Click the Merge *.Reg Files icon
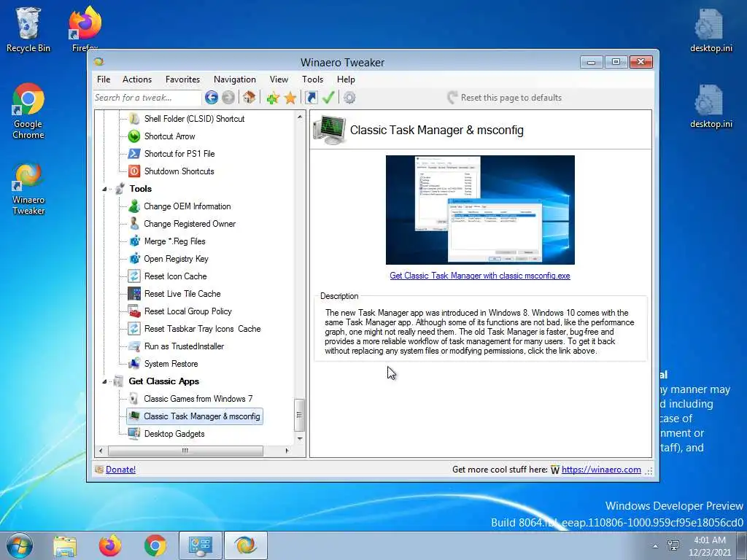Image resolution: width=747 pixels, height=560 pixels. 134,241
